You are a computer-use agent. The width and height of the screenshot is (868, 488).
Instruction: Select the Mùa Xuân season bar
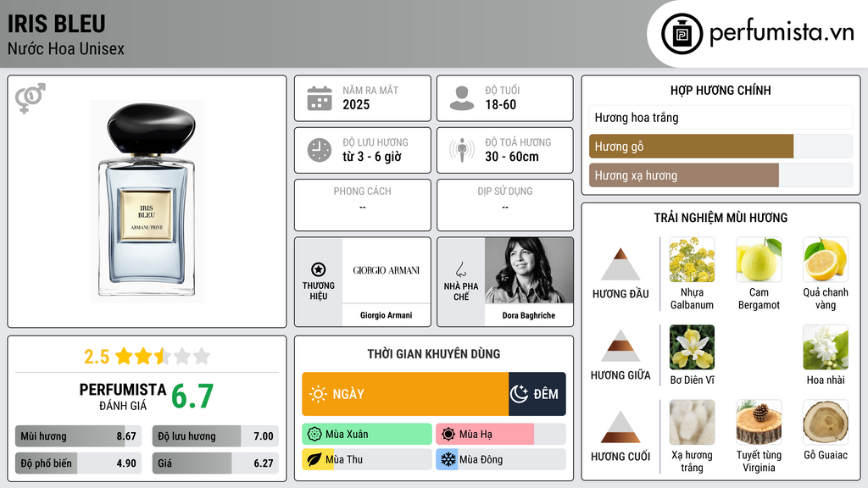click(x=367, y=435)
